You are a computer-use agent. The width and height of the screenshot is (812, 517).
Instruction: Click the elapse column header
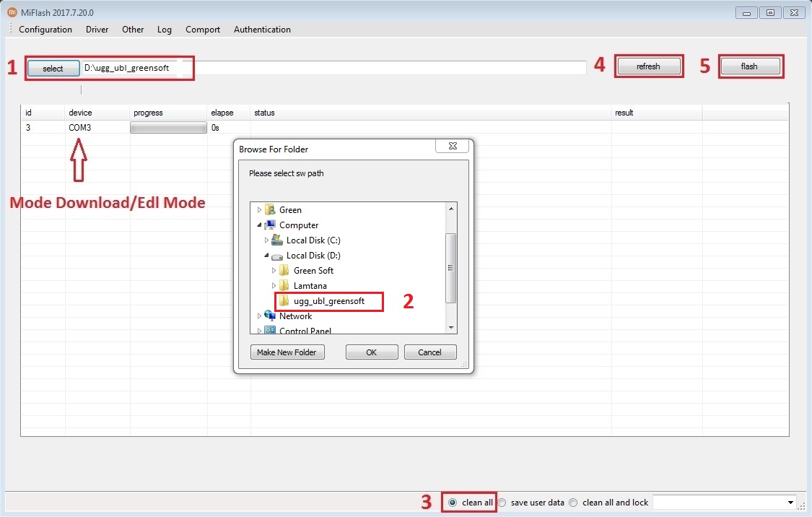click(x=229, y=113)
